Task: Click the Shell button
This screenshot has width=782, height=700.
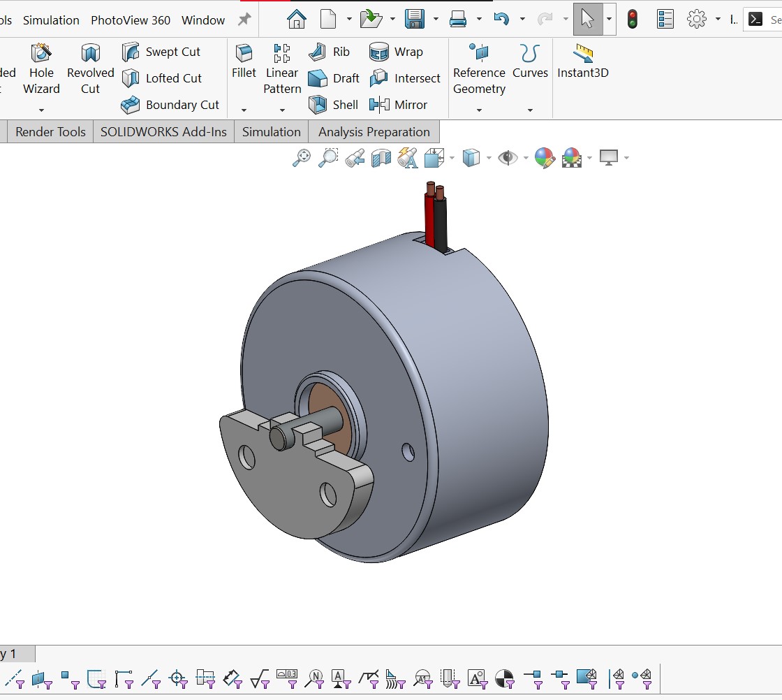Action: (x=333, y=105)
